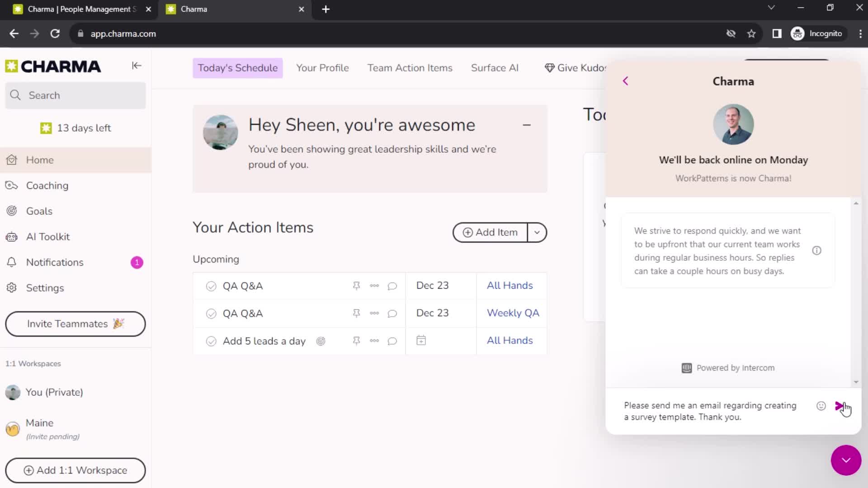The height and width of the screenshot is (488, 868).
Task: Click goal icon on Add 5 leads
Action: 321,341
